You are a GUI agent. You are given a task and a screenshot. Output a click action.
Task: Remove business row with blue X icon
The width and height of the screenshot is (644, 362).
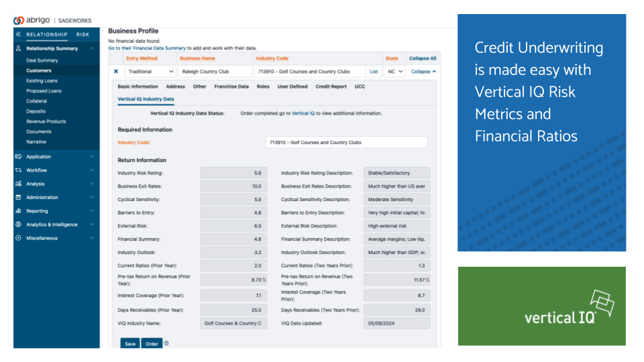[x=115, y=72]
